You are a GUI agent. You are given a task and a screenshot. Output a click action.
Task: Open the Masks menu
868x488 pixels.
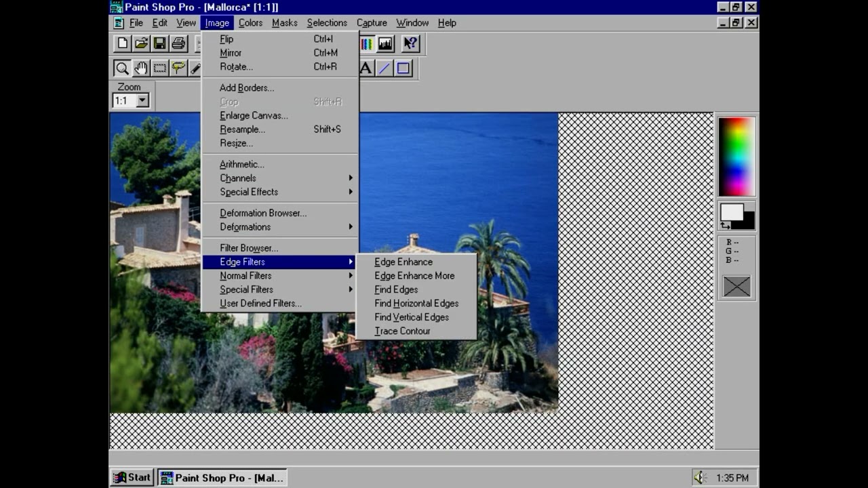pyautogui.click(x=284, y=22)
